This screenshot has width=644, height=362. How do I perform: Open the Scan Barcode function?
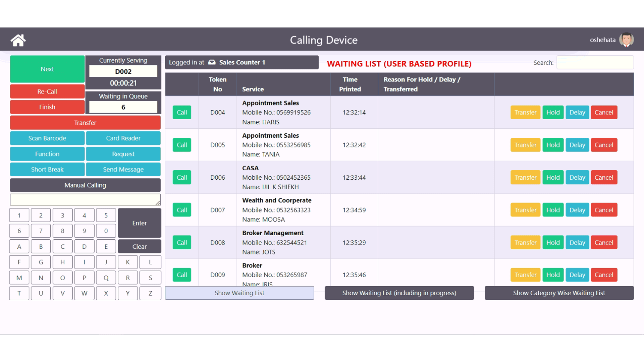click(47, 138)
